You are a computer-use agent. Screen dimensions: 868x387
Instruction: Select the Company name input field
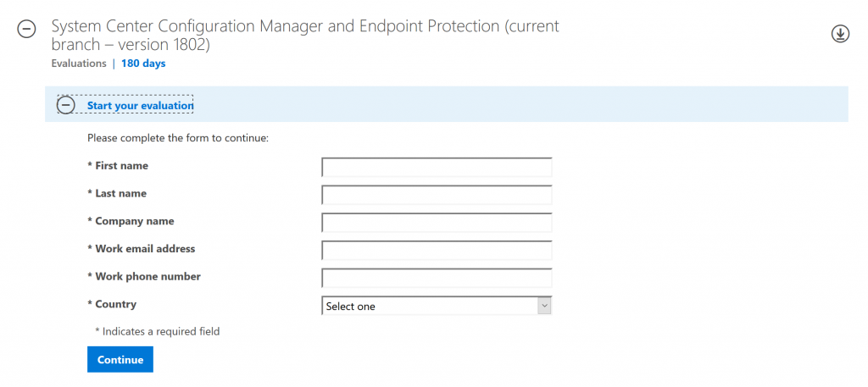coord(437,222)
